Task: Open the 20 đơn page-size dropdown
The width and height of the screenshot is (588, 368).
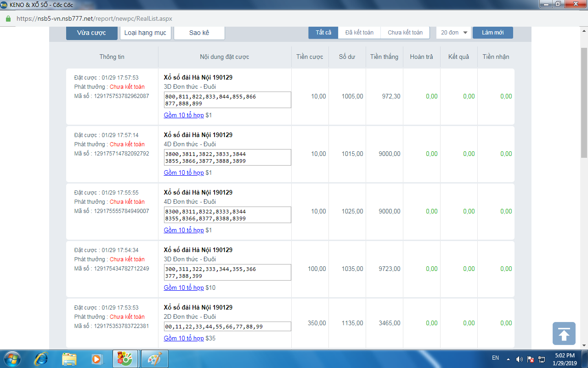Action: point(453,33)
